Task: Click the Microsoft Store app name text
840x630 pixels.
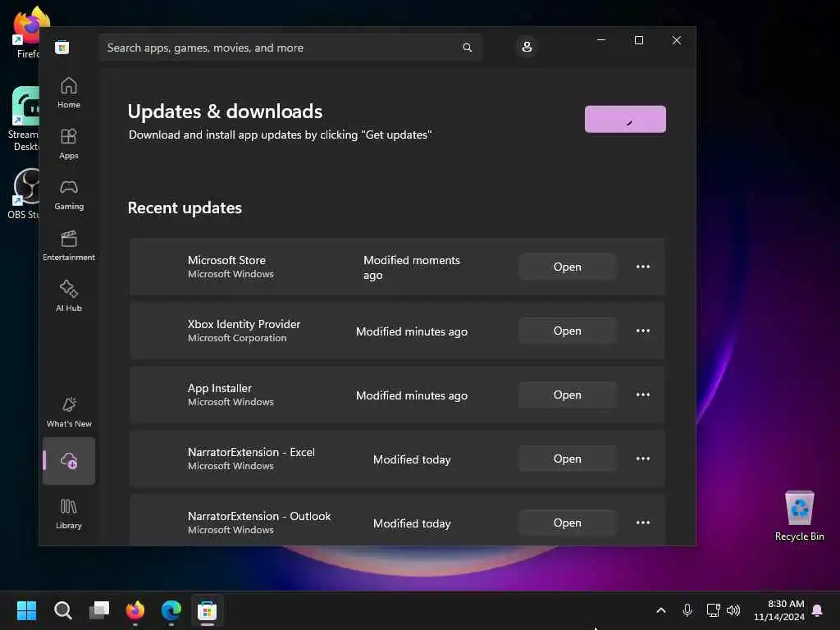Action: pos(226,260)
